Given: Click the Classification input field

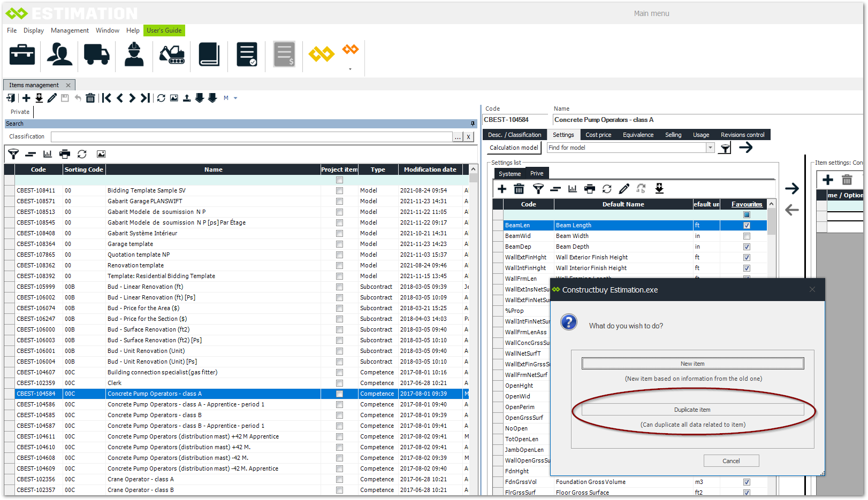Looking at the screenshot, I should tap(252, 137).
